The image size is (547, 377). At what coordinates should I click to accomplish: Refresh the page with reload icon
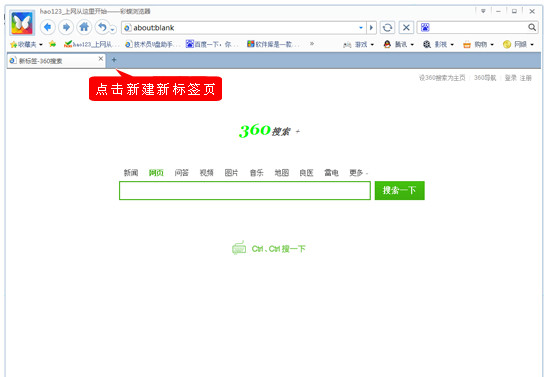(387, 28)
